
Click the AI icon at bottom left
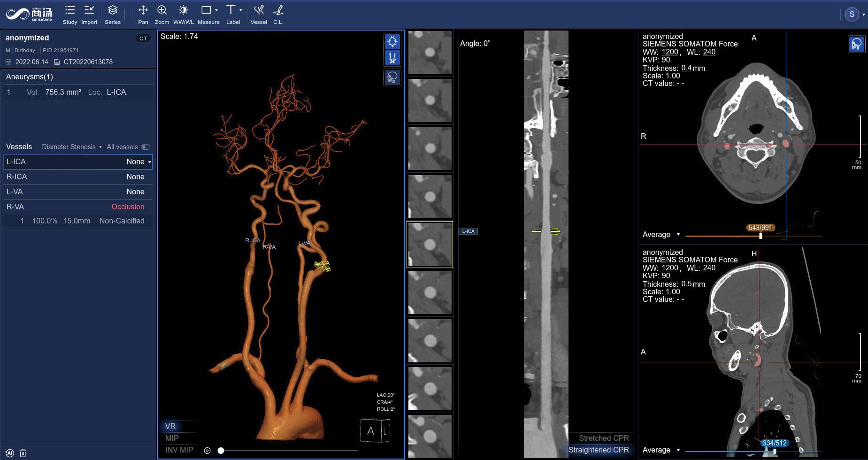pos(10,453)
